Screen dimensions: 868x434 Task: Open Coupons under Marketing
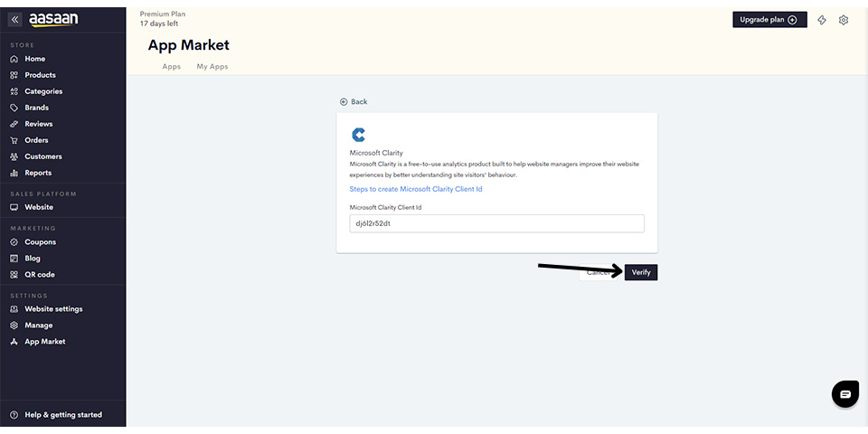[40, 242]
